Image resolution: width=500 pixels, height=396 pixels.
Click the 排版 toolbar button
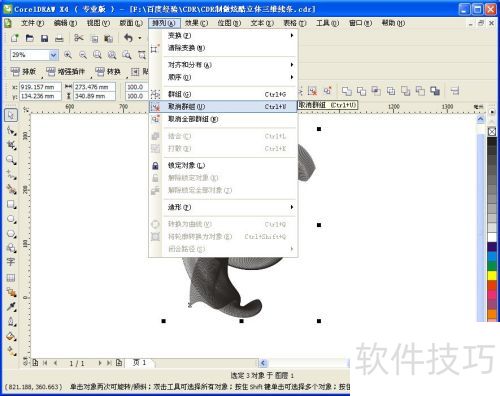tap(24, 71)
